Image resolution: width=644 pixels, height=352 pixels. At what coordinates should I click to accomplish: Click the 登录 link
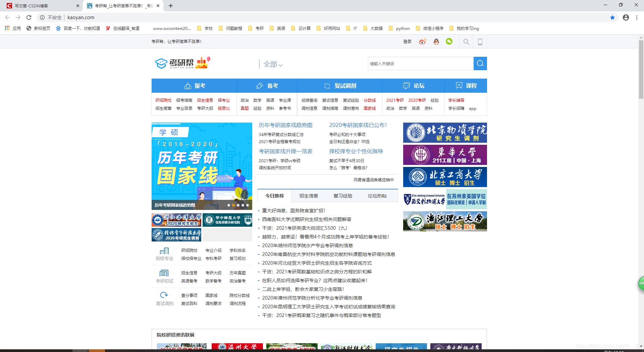(407, 41)
